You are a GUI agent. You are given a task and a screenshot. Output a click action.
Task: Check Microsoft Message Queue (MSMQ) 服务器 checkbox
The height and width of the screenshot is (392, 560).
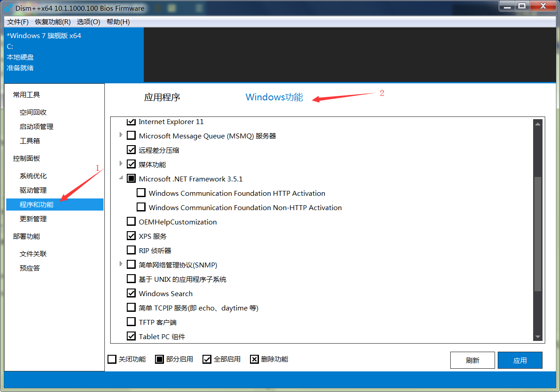coord(131,136)
